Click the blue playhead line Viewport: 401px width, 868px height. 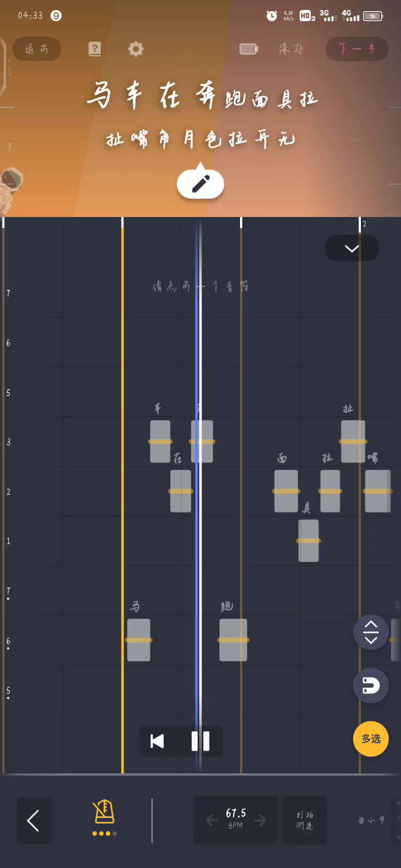point(198,495)
